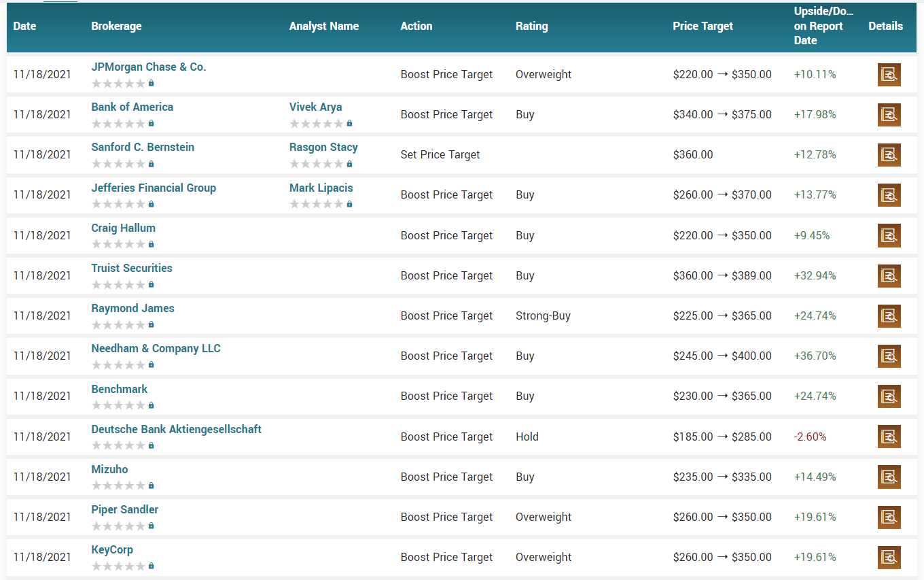Open Mizuho brokerage link
The image size is (924, 580).
pyautogui.click(x=110, y=469)
